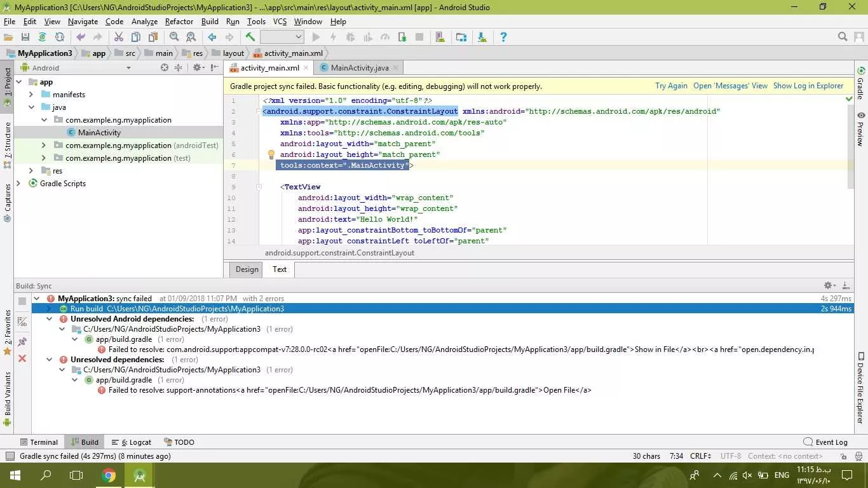The height and width of the screenshot is (488, 868).
Task: Click the SDK Manager icon
Action: [x=482, y=37]
